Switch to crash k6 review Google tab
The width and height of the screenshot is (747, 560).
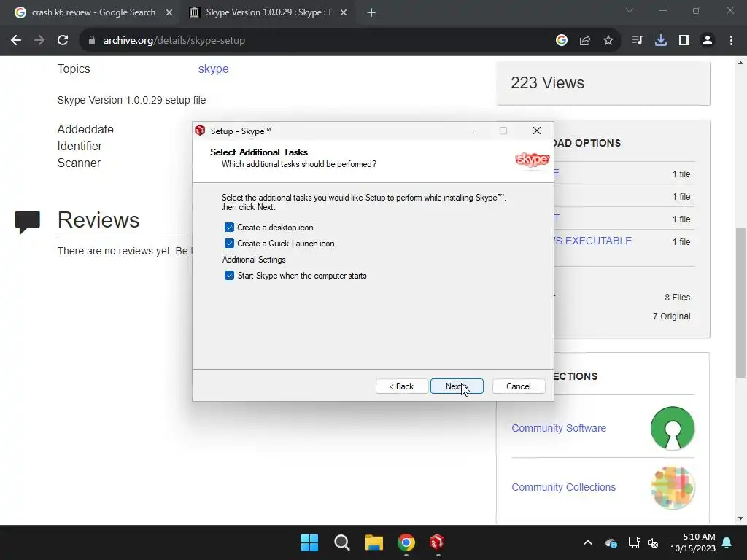coord(93,12)
